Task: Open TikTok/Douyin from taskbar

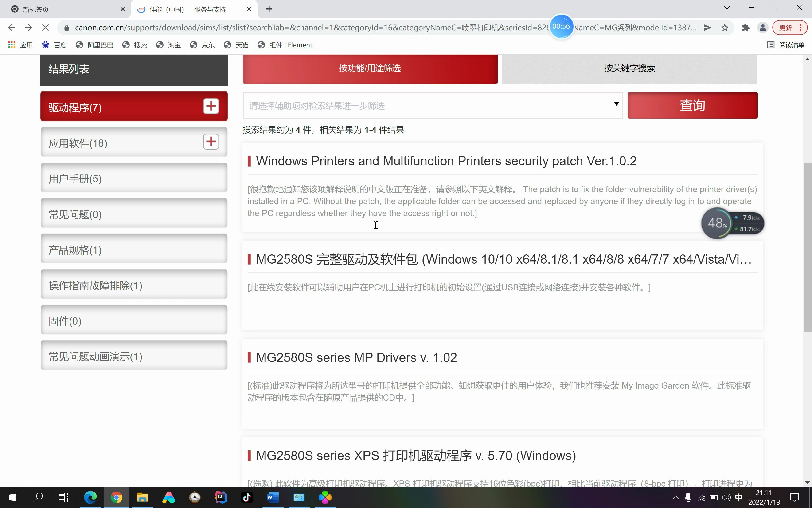Action: coord(247,497)
